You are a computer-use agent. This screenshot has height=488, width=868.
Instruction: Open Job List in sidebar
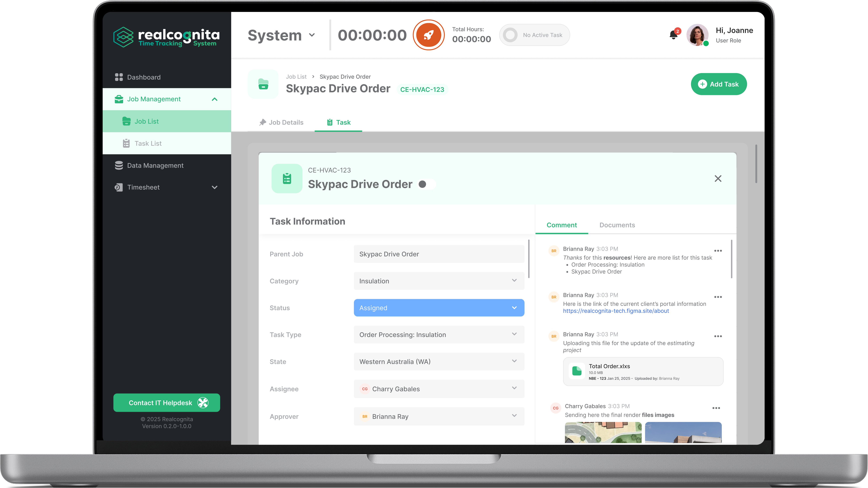tap(166, 121)
